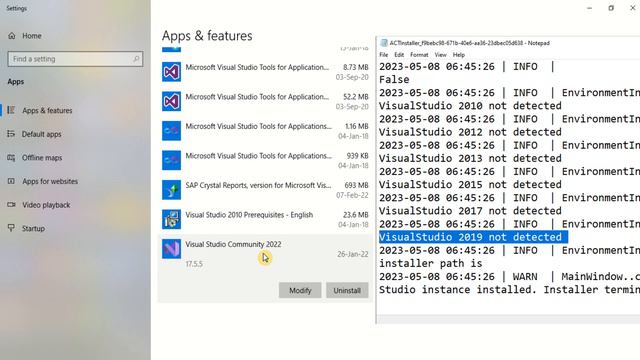Open Default apps settings page
This screenshot has width=640, height=360.
tap(42, 134)
